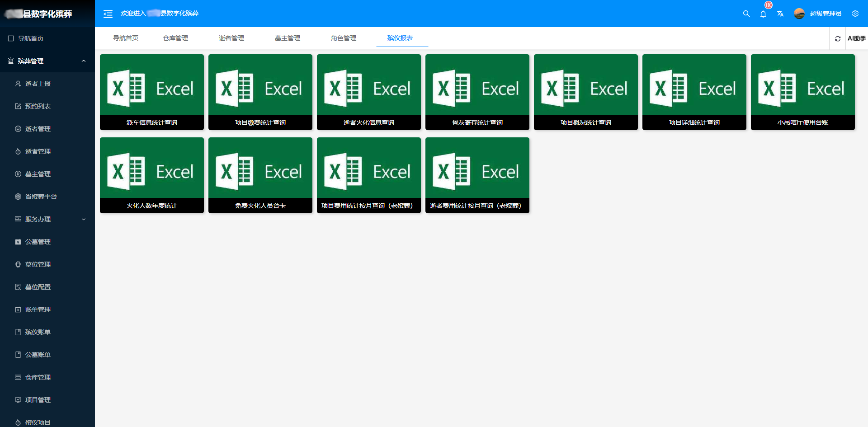Click the AI助手 button

point(856,38)
